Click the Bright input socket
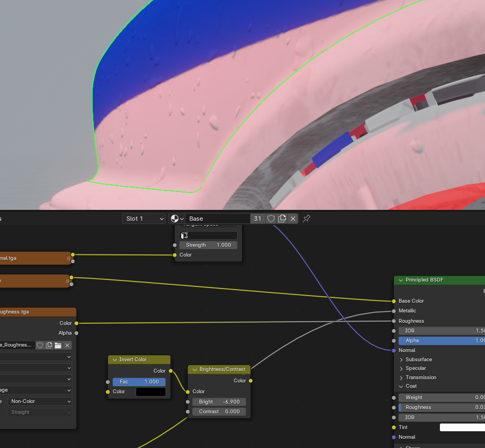This screenshot has height=448, width=485. click(188, 401)
